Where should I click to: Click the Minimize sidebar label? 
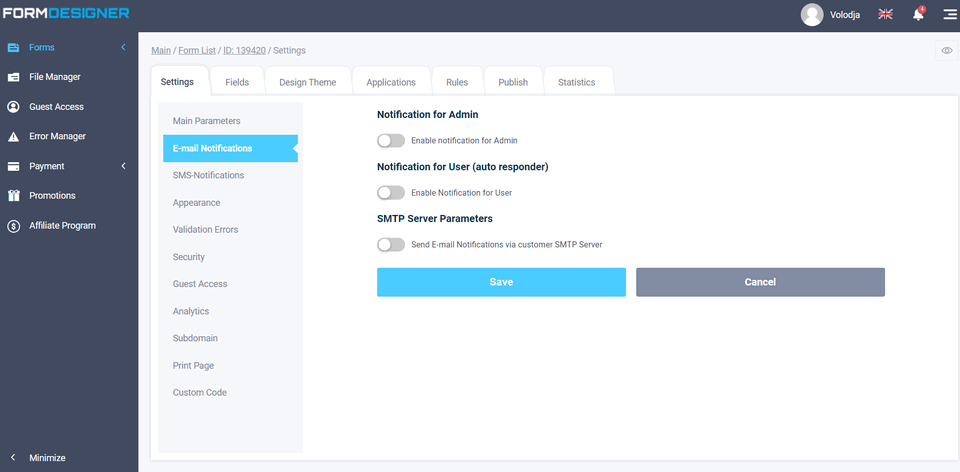(47, 458)
